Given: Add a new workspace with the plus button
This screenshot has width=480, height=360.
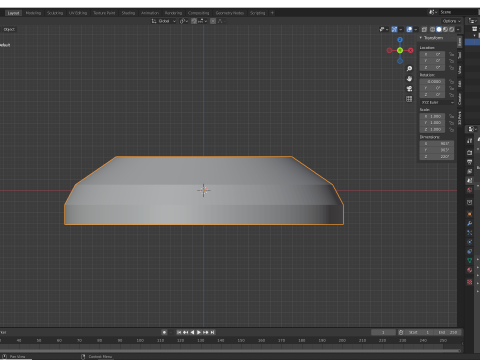Looking at the screenshot, I should tap(272, 13).
